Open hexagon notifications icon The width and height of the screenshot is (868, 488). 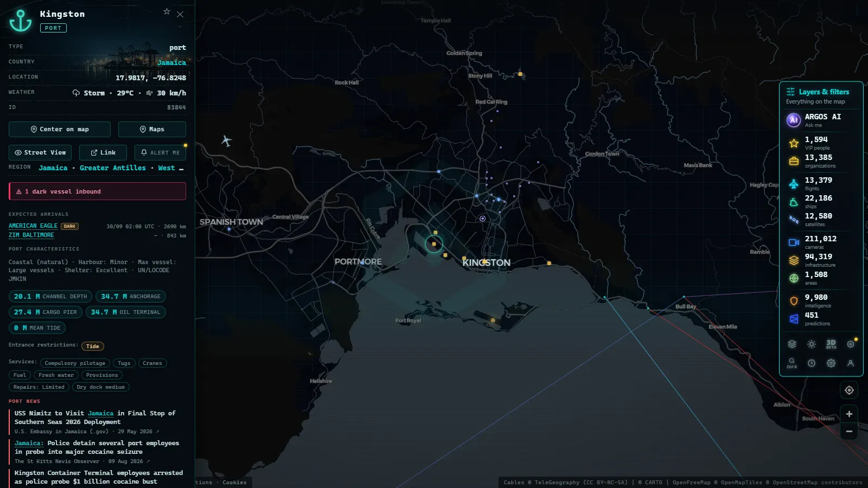851,344
